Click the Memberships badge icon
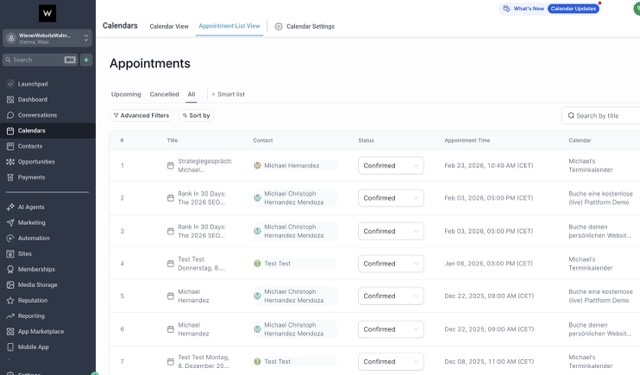Viewport: 640px width, 375px height. point(11,269)
